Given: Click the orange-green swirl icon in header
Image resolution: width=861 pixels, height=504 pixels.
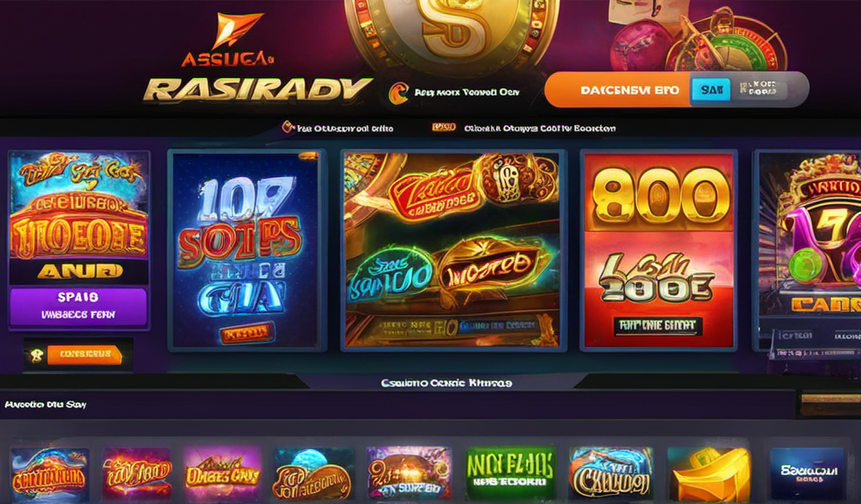Looking at the screenshot, I should [x=399, y=92].
